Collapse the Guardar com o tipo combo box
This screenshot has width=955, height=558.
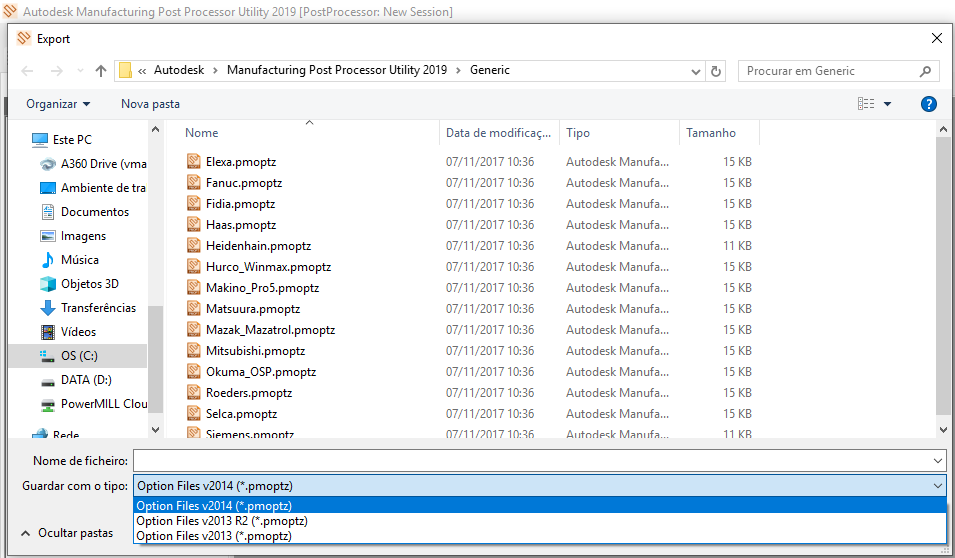pyautogui.click(x=938, y=486)
